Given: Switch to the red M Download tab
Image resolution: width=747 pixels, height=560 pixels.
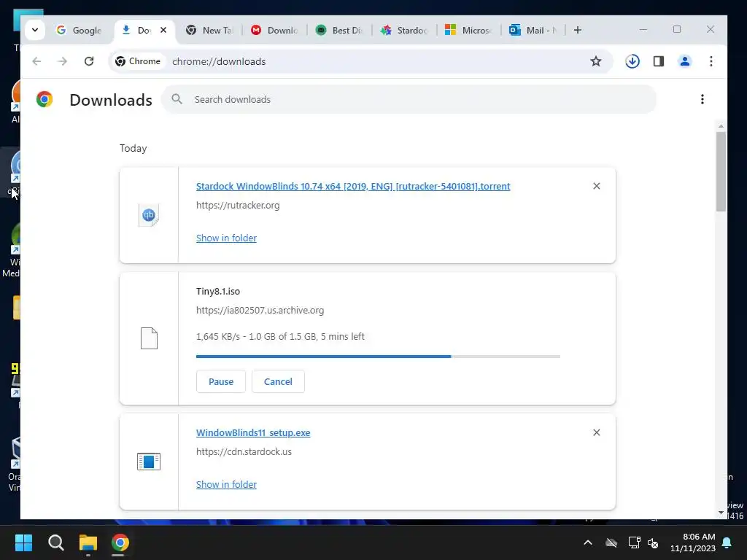Looking at the screenshot, I should (x=274, y=30).
